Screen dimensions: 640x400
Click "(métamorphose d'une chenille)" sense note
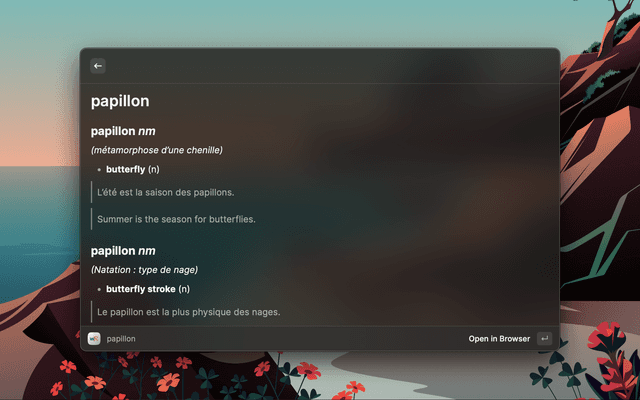(x=157, y=150)
